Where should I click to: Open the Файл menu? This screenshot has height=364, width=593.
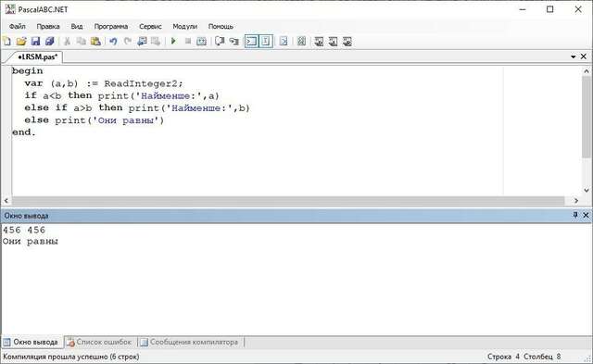18,27
